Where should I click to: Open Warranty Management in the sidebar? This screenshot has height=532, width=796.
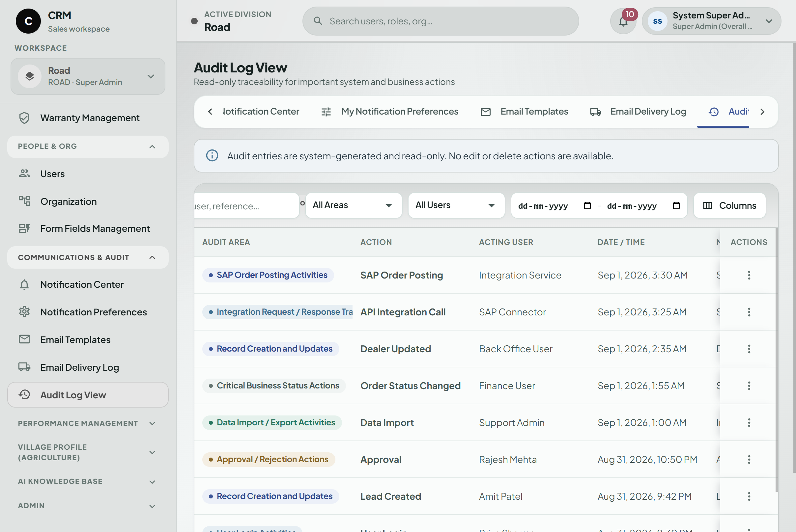click(88, 118)
